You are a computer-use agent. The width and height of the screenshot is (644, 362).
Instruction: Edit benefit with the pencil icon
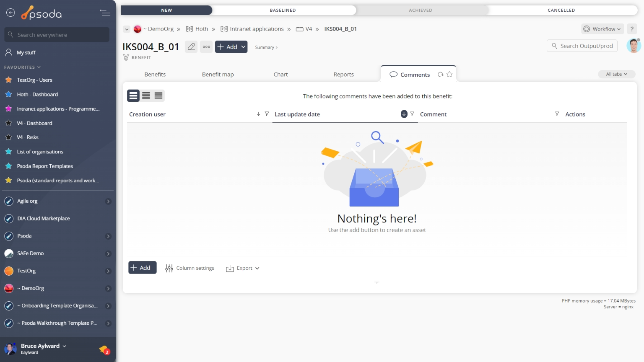click(191, 47)
